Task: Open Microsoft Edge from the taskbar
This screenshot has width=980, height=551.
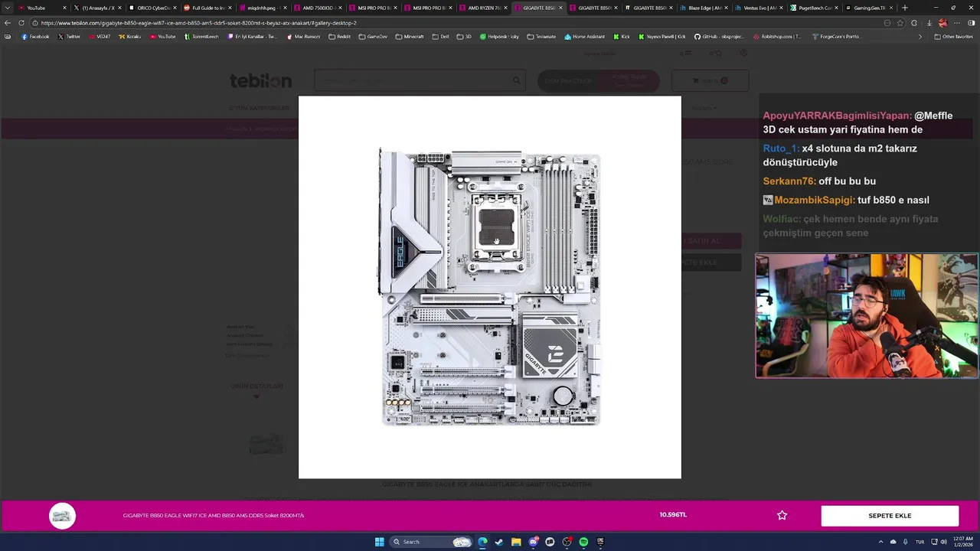Action: point(482,542)
